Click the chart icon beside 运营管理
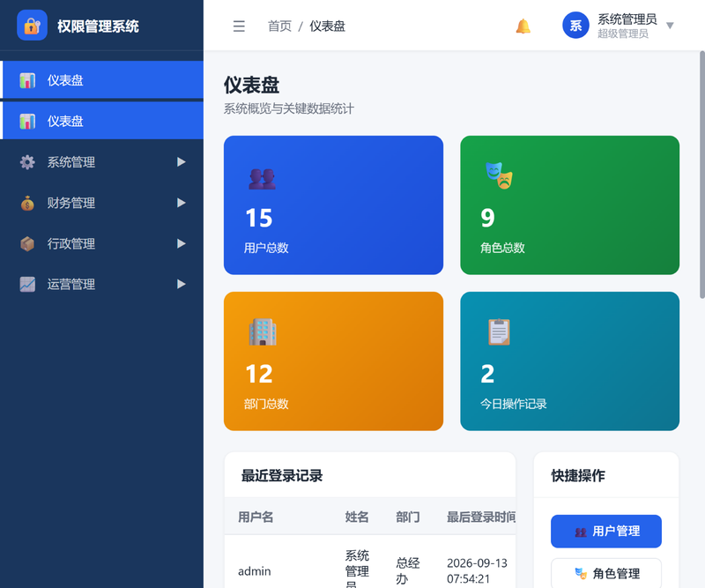 (27, 285)
